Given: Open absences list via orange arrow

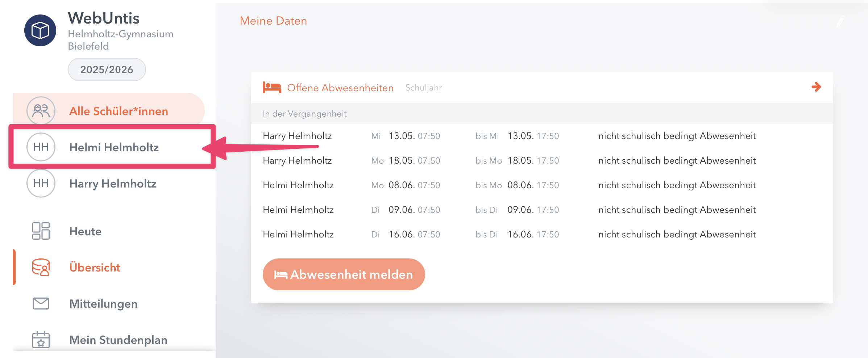Looking at the screenshot, I should (816, 87).
